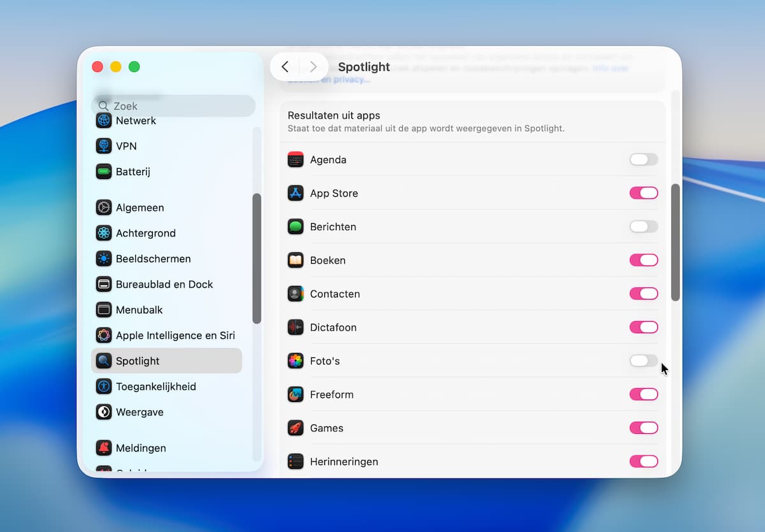Open the Toegankelijkheid settings pane
Image resolution: width=765 pixels, height=532 pixels.
coord(156,387)
